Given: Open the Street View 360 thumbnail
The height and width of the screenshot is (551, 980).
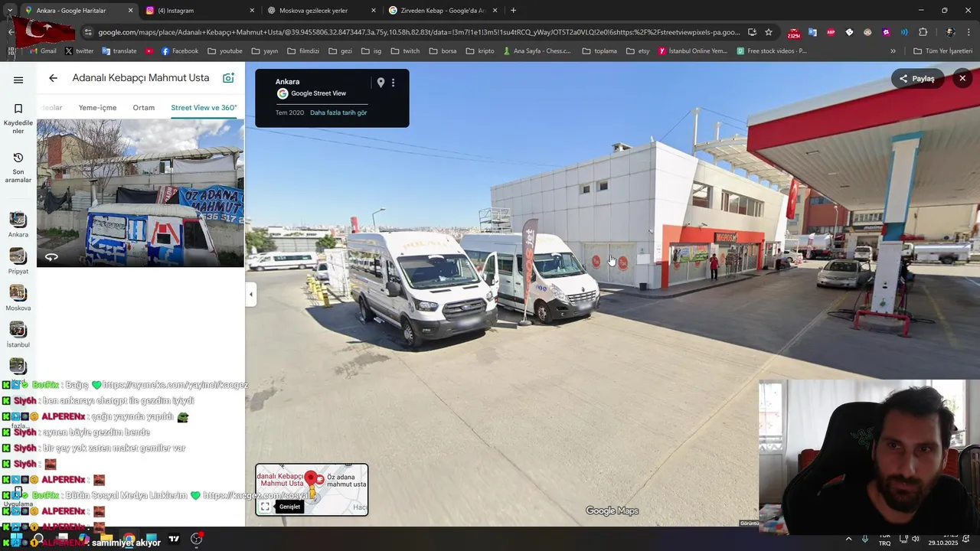Looking at the screenshot, I should pyautogui.click(x=140, y=193).
